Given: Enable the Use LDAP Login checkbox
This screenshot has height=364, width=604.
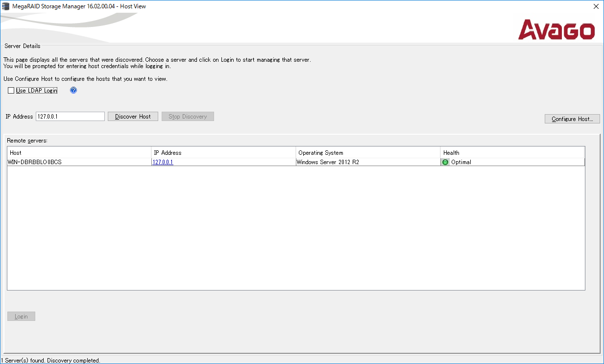Looking at the screenshot, I should coord(11,91).
